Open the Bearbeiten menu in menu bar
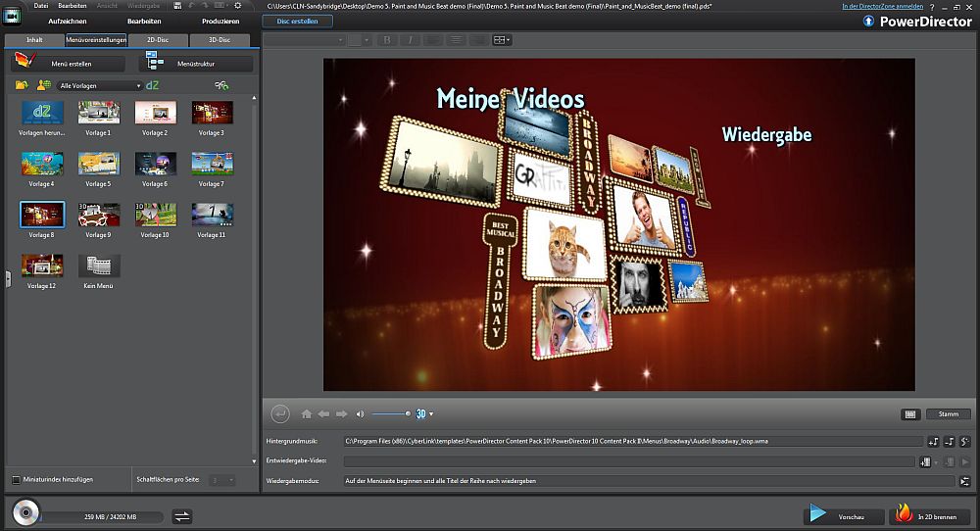The height and width of the screenshot is (531, 980). [x=72, y=6]
